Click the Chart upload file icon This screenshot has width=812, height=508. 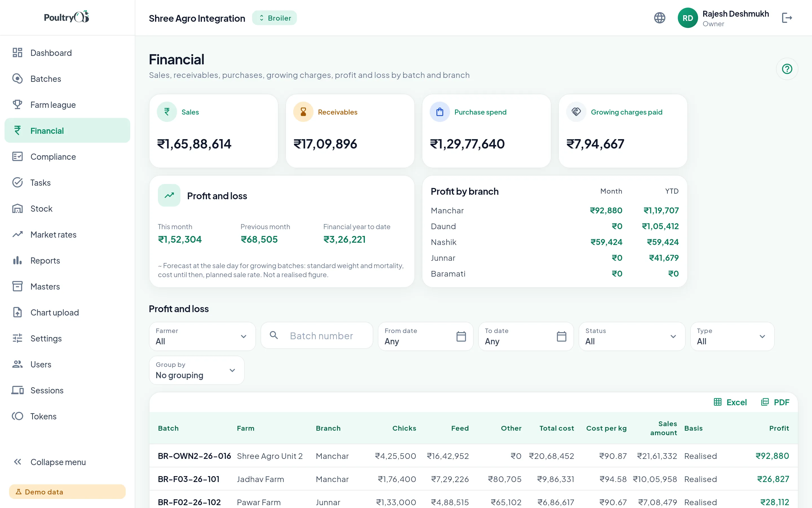(x=17, y=312)
